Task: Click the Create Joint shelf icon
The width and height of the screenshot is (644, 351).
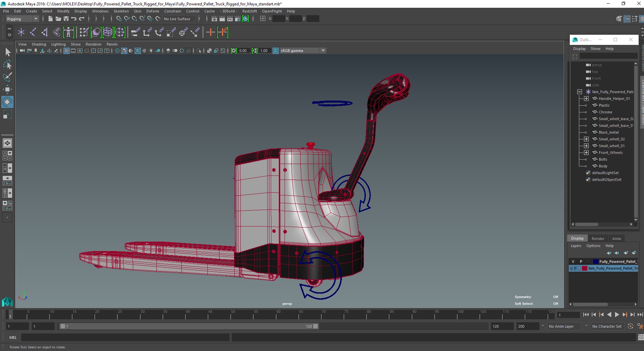Action: click(33, 32)
